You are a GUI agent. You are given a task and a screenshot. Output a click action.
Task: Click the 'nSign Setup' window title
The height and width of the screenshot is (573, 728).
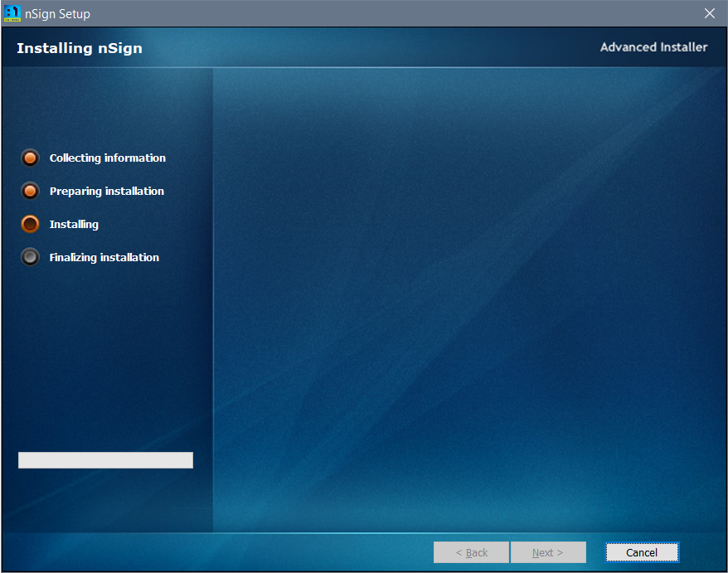tap(57, 14)
